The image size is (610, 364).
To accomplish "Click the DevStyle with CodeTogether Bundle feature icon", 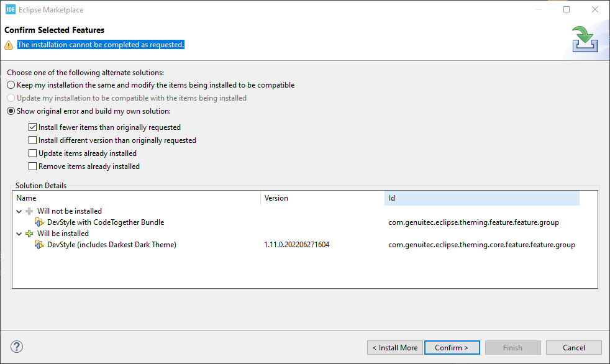I will click(39, 222).
